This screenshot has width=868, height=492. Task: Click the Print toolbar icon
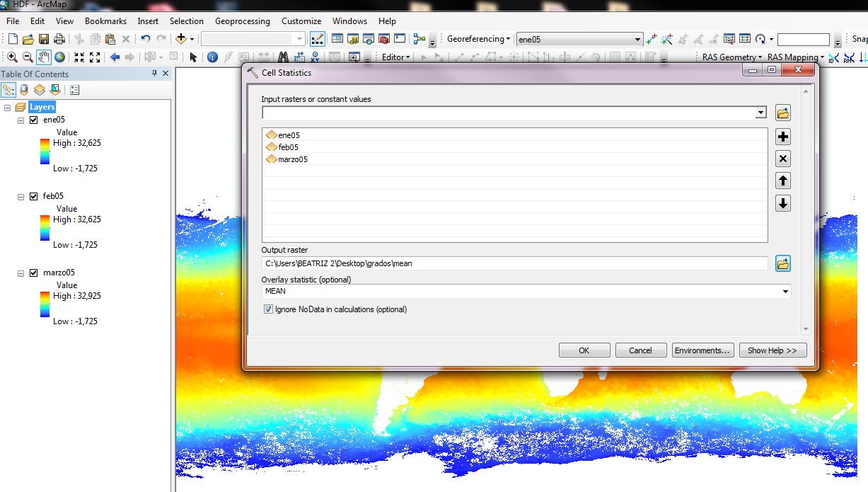59,39
